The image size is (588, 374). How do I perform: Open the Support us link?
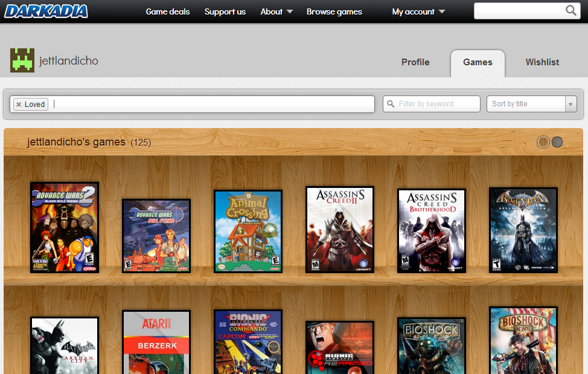(x=225, y=11)
